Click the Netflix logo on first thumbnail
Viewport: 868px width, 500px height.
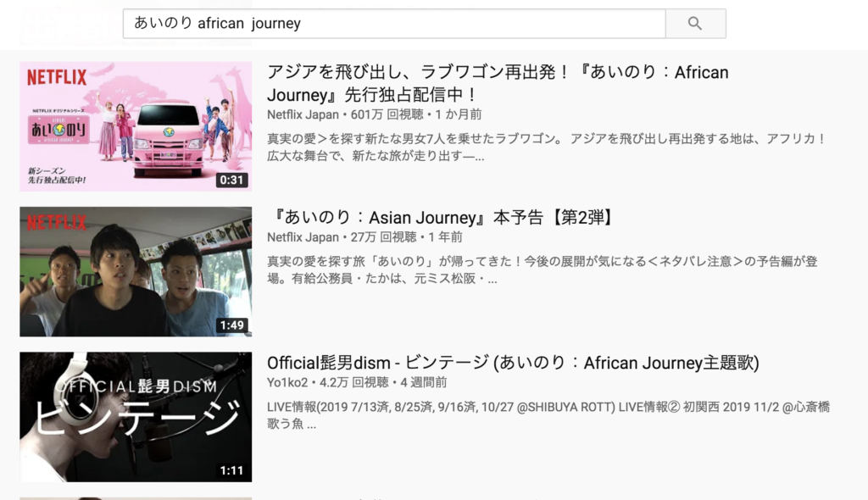click(57, 77)
